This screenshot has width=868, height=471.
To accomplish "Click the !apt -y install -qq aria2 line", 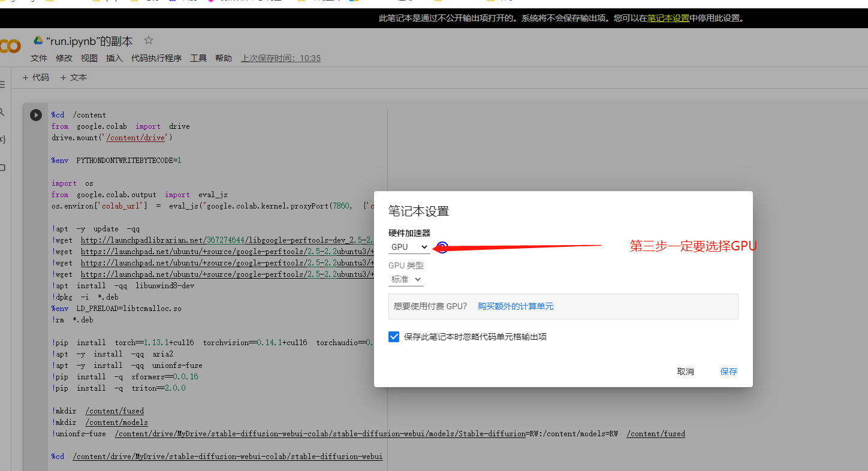I will 112,354.
